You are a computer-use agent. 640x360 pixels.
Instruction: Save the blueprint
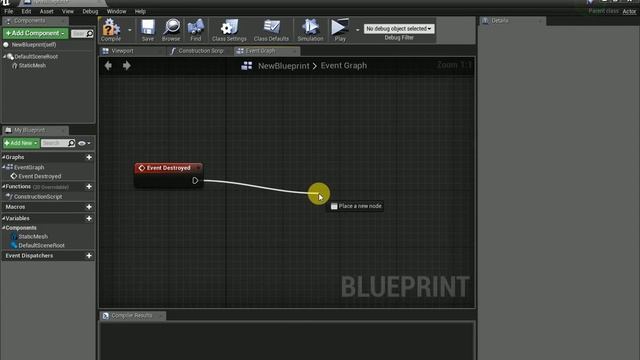pyautogui.click(x=148, y=30)
